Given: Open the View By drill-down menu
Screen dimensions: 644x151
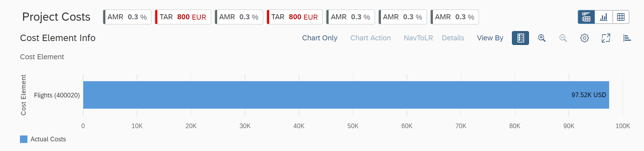Looking at the screenshot, I should click(x=490, y=38).
